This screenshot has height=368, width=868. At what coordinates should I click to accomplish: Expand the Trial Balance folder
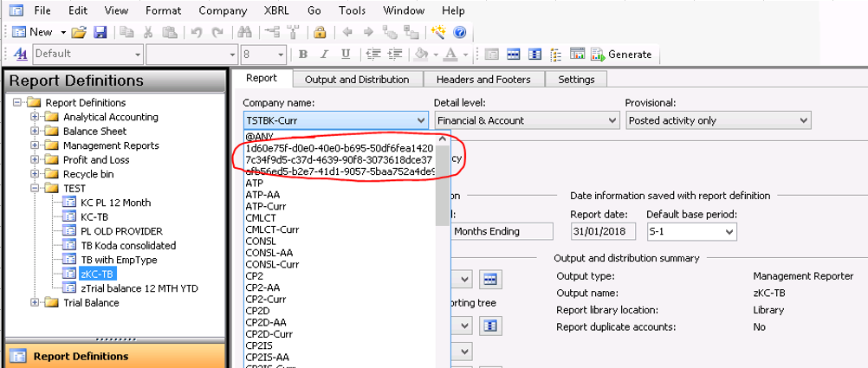pyautogui.click(x=35, y=303)
